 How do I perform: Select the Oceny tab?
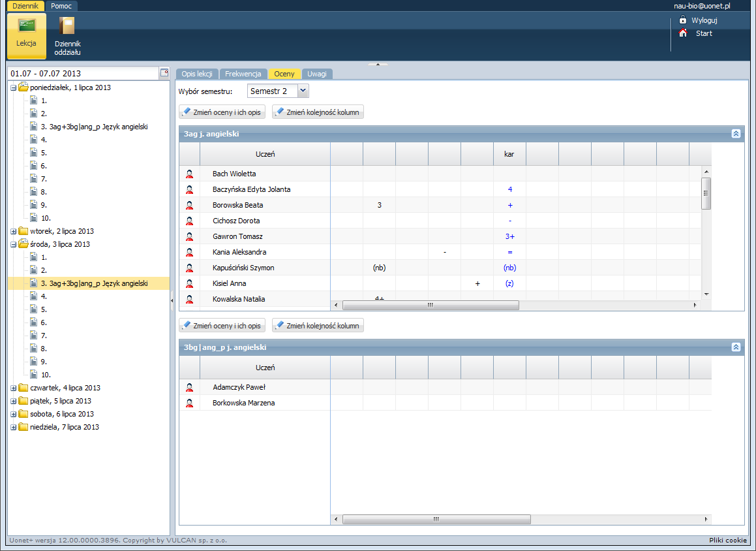click(284, 74)
